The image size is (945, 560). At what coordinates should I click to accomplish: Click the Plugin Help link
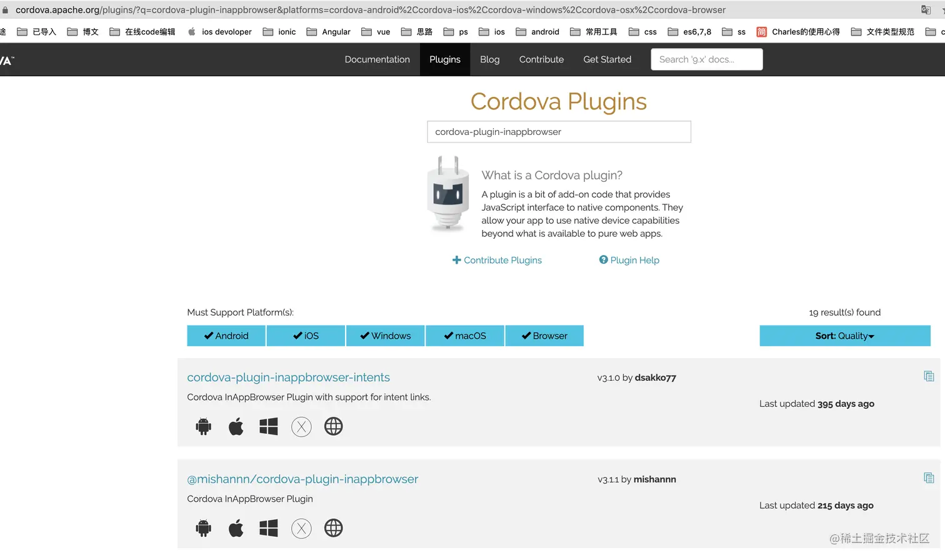click(x=629, y=260)
